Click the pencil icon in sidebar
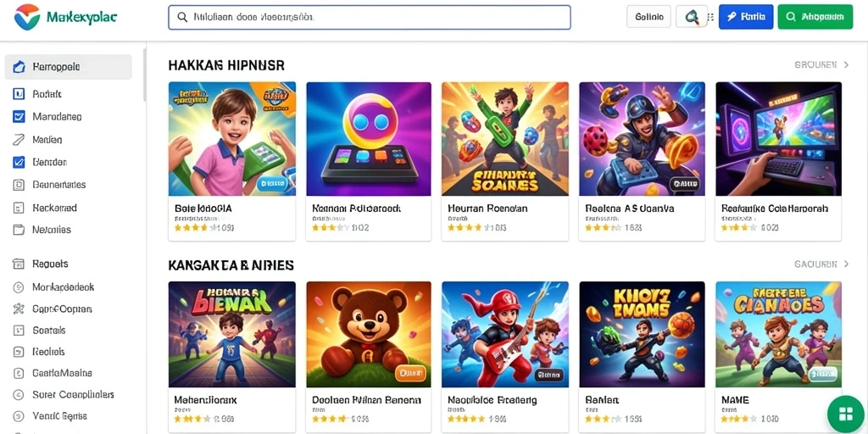 pyautogui.click(x=19, y=140)
